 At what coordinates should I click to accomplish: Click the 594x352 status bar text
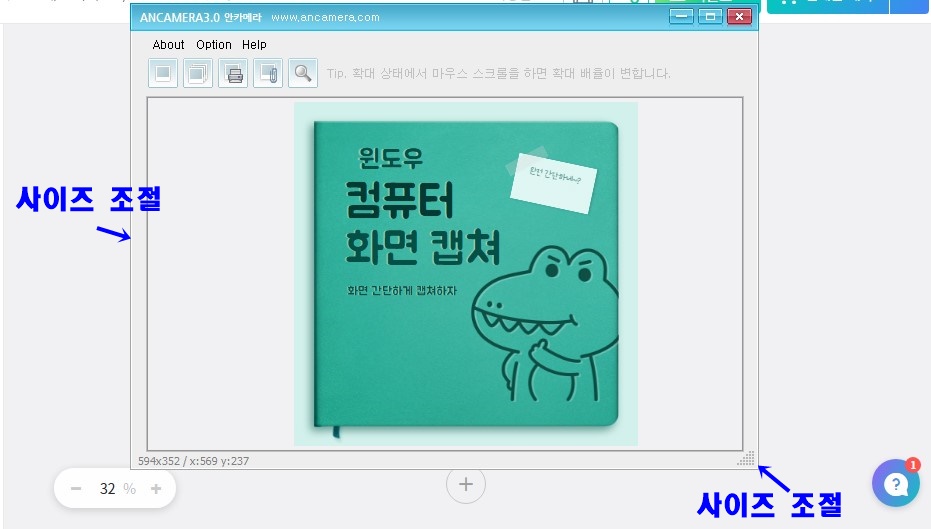pos(194,461)
